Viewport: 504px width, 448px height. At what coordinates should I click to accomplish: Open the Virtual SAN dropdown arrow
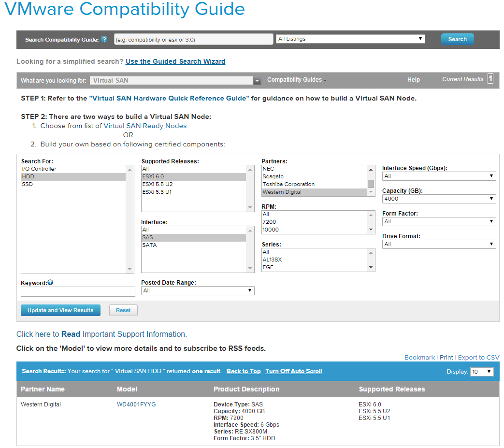pos(257,81)
